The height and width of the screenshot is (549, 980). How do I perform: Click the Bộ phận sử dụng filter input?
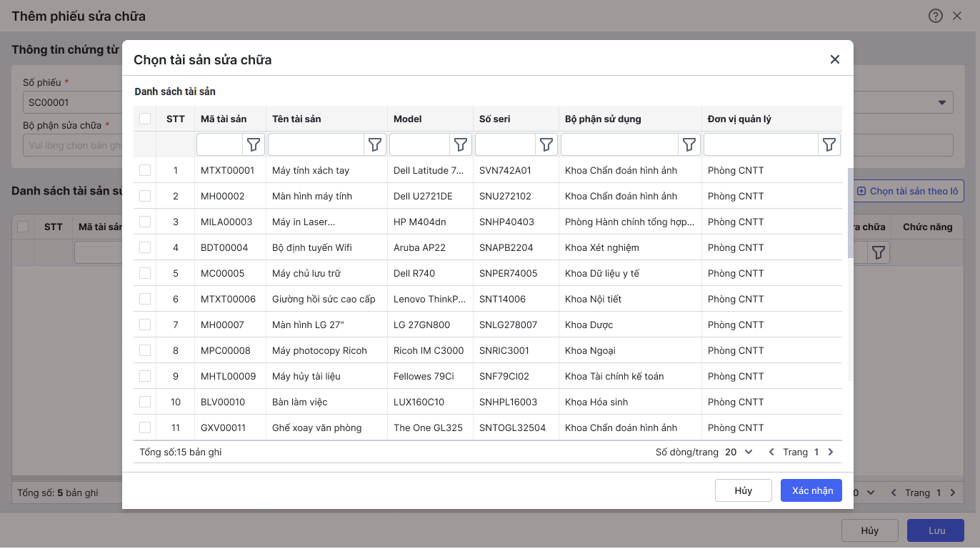620,145
